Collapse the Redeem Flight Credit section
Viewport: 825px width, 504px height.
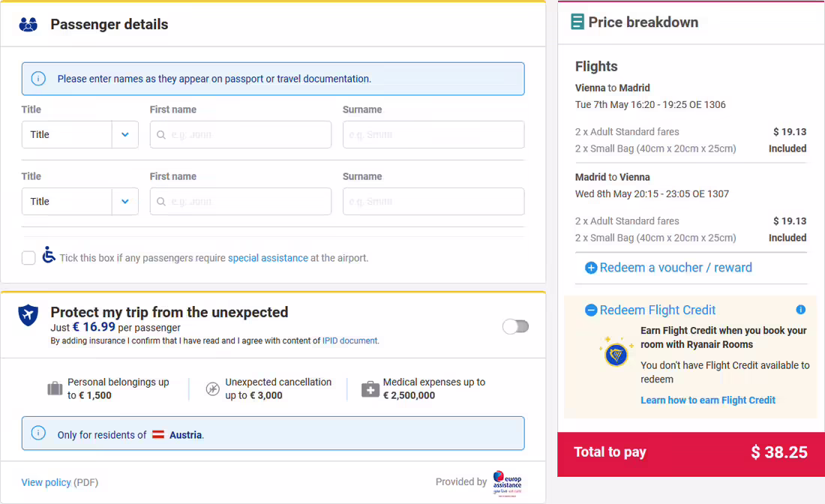pyautogui.click(x=658, y=310)
